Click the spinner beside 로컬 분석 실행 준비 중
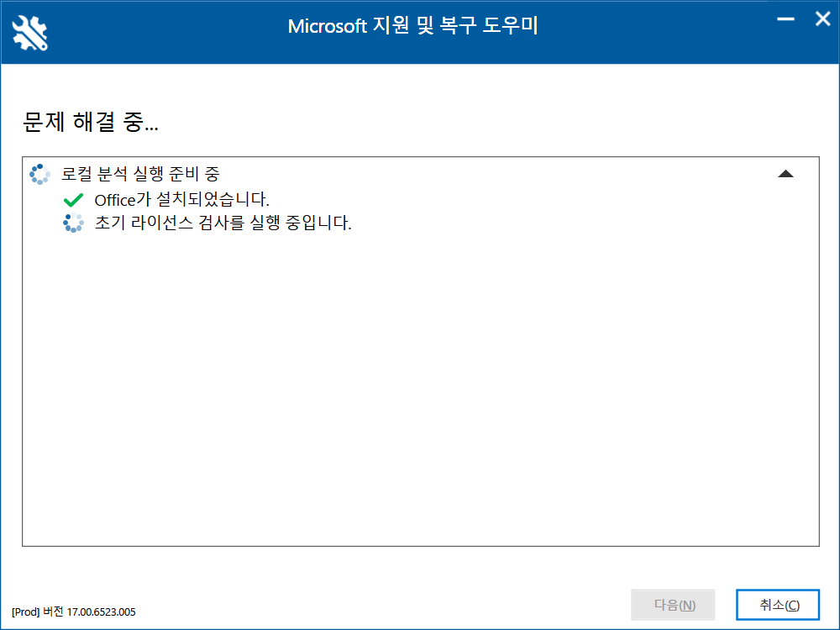 point(39,174)
